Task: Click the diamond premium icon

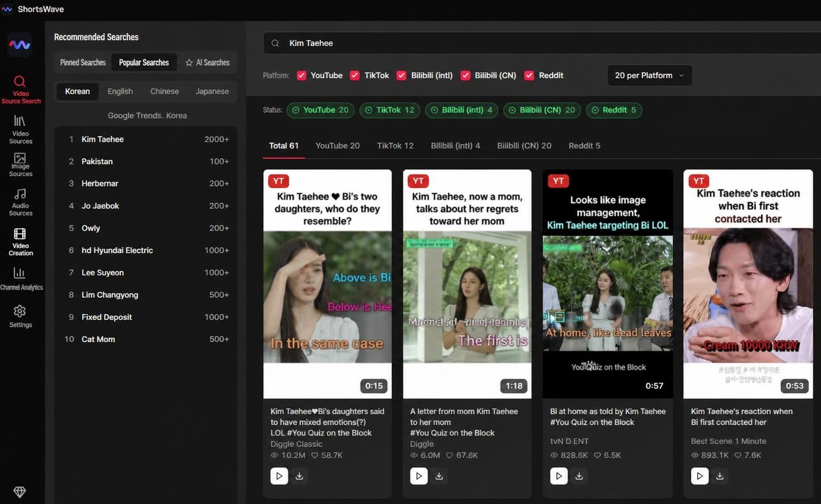Action: point(19,492)
